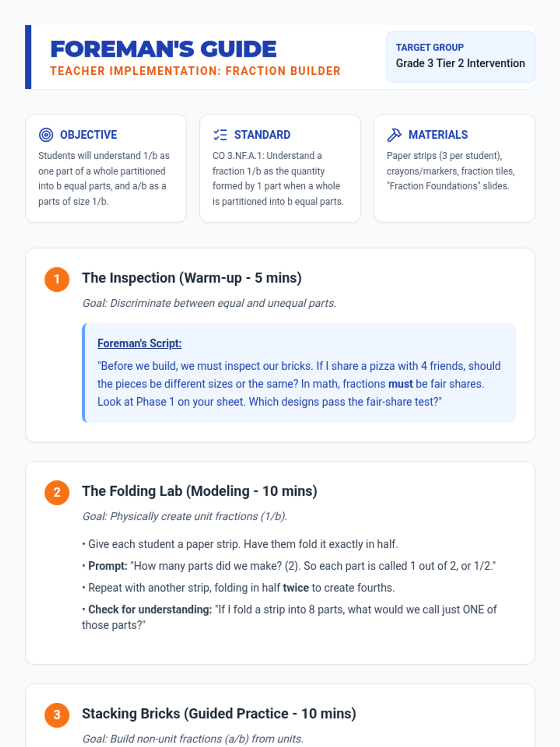Click the Goal: Physically create unit fractions line

pos(185,516)
